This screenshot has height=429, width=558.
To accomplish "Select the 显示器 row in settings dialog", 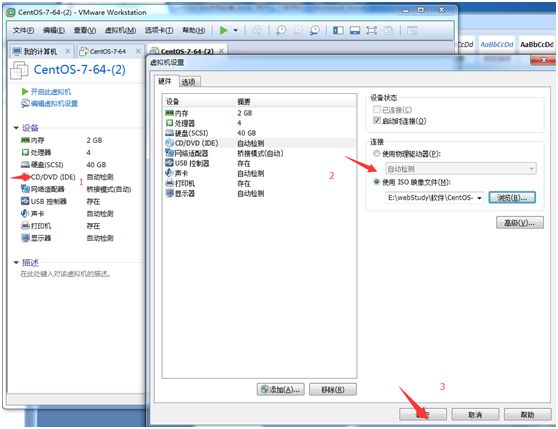I will tap(259, 194).
